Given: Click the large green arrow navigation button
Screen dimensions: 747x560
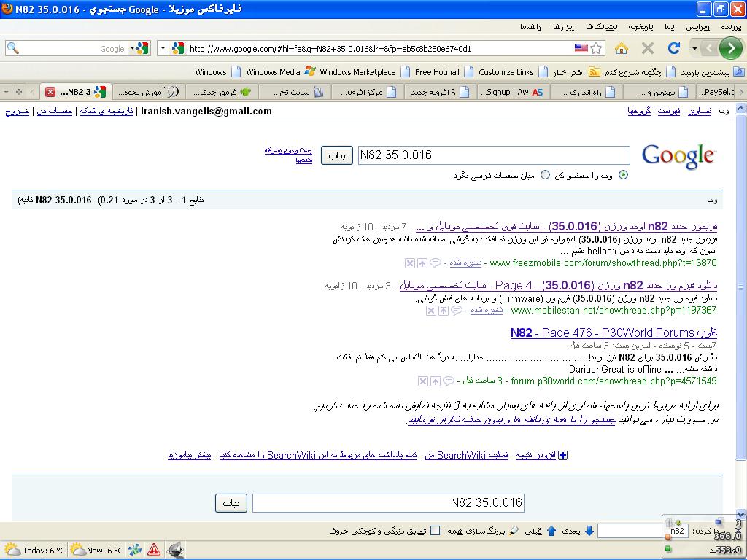Looking at the screenshot, I should tap(731, 48).
